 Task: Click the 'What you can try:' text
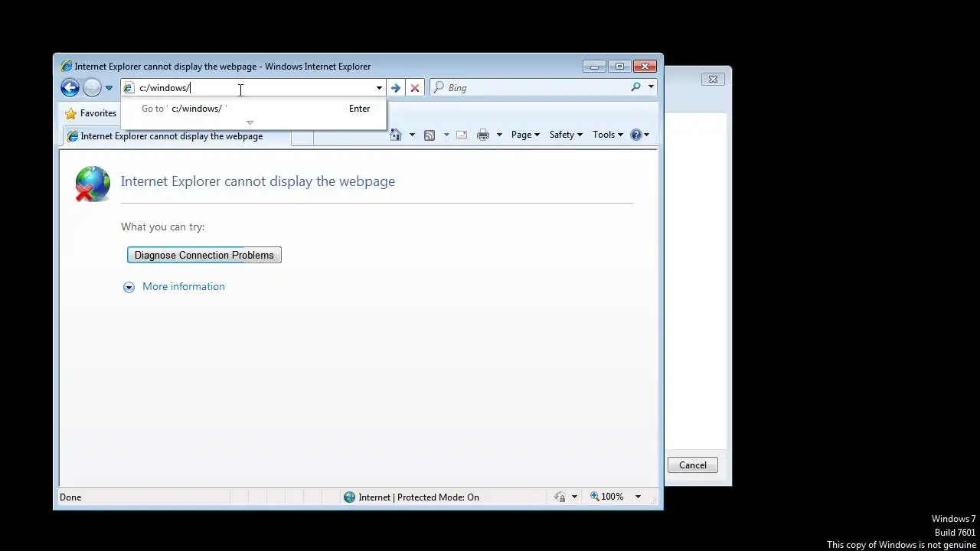(x=163, y=227)
